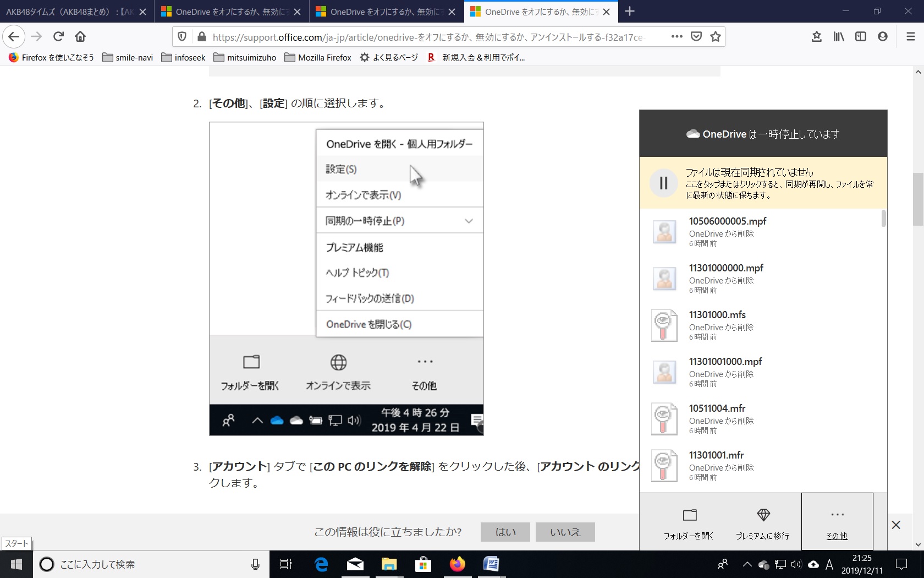The height and width of the screenshot is (578, 924).
Task: Click はい on the feedback prompt
Action: pos(505,532)
